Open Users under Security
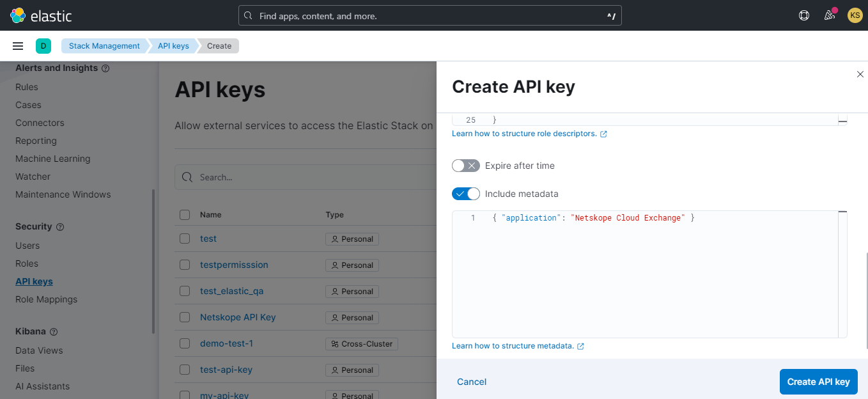This screenshot has width=868, height=399. pos(27,246)
